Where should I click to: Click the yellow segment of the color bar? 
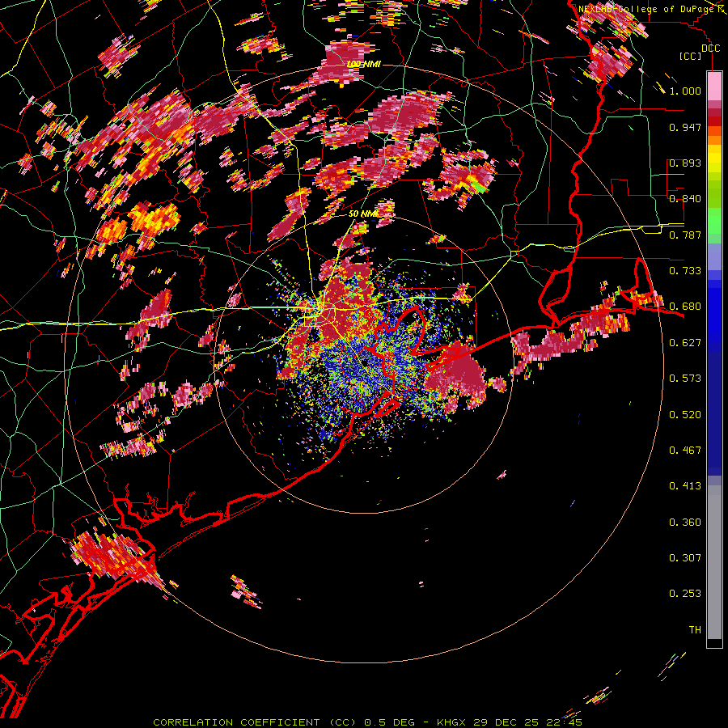(x=714, y=159)
